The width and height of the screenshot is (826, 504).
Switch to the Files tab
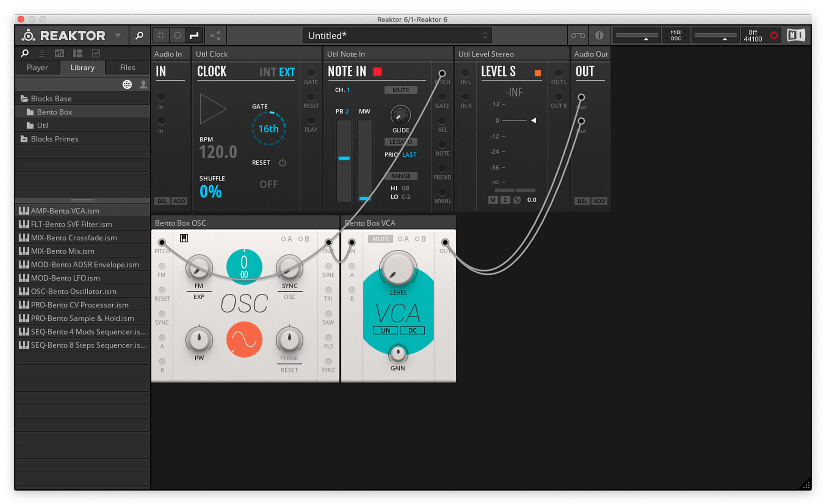[x=126, y=68]
